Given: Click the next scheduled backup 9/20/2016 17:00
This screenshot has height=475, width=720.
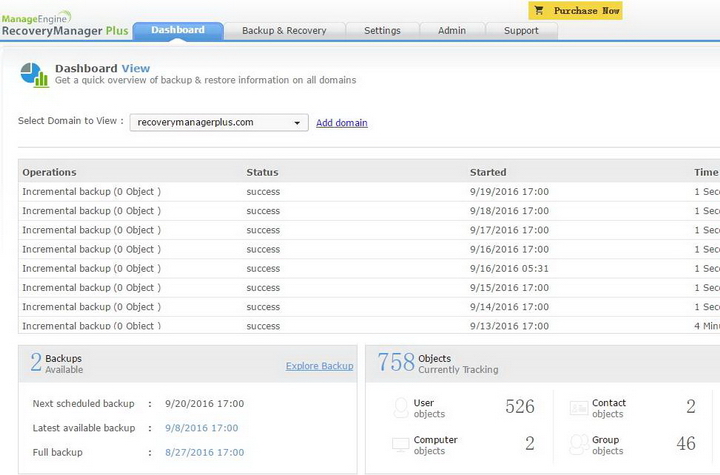Looking at the screenshot, I should pos(204,404).
